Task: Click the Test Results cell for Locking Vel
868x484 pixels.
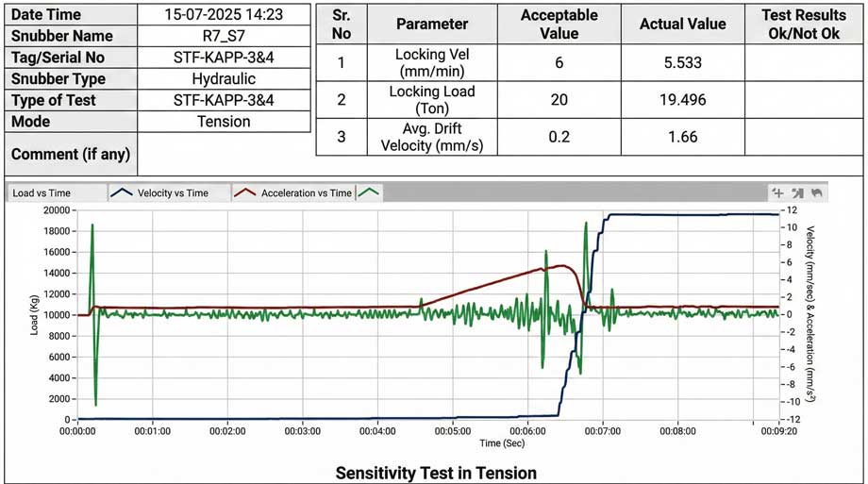Action: pyautogui.click(x=805, y=63)
